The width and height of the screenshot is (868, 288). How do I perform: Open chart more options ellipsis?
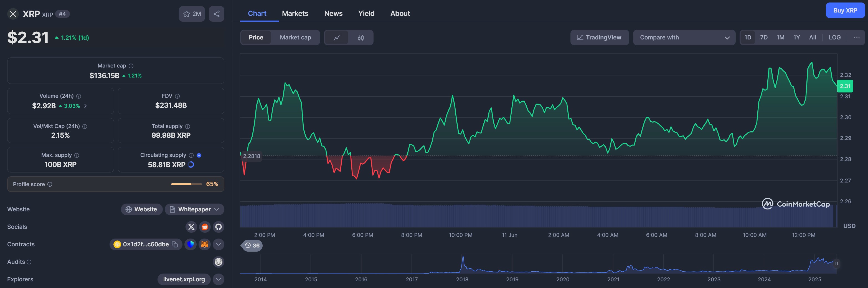pyautogui.click(x=857, y=37)
